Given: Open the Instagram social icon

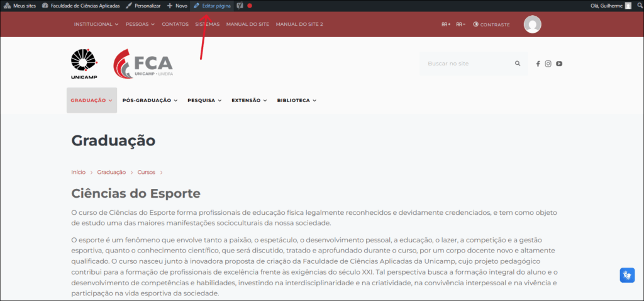Looking at the screenshot, I should tap(548, 64).
